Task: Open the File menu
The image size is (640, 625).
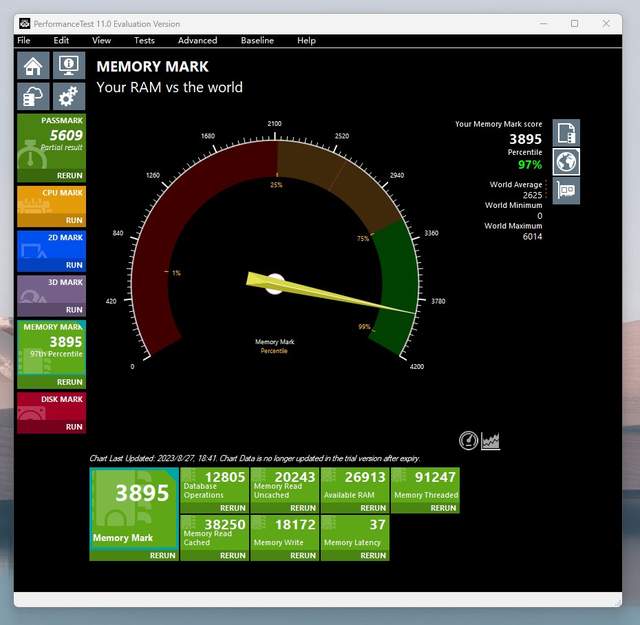Action: point(24,40)
